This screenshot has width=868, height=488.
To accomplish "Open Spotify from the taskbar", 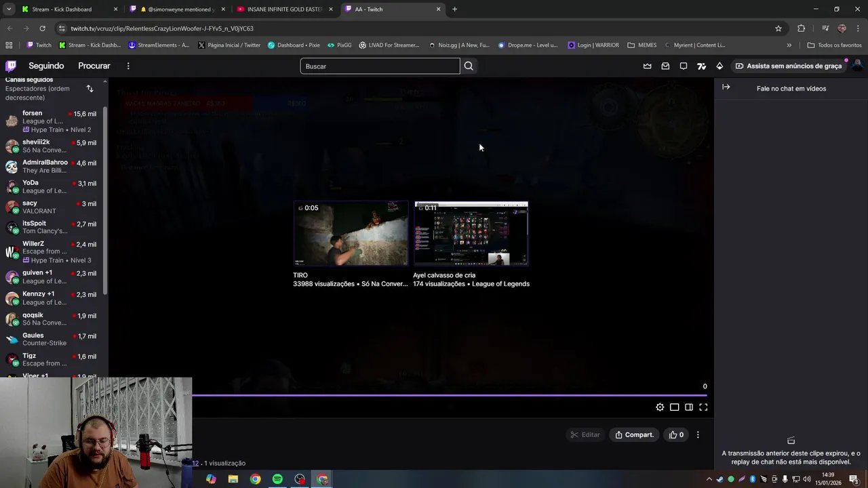I will click(277, 479).
